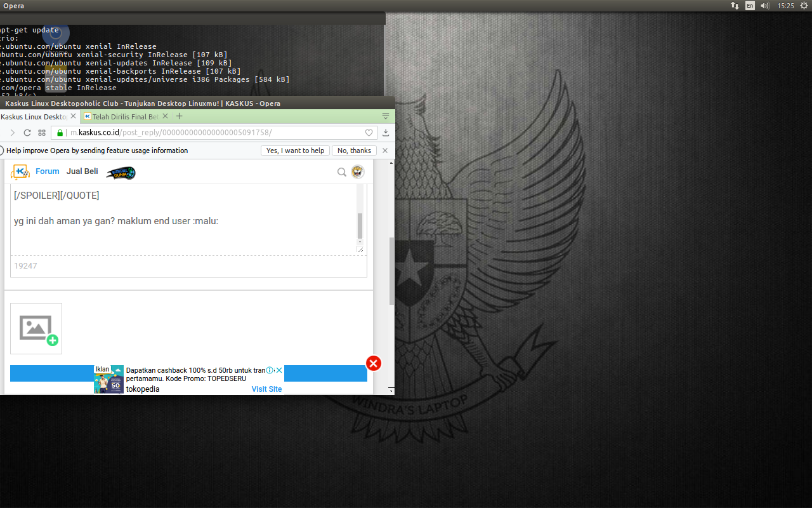Click the reply textarea inner scrollbar
Viewport: 812px width, 508px height.
coord(360,225)
